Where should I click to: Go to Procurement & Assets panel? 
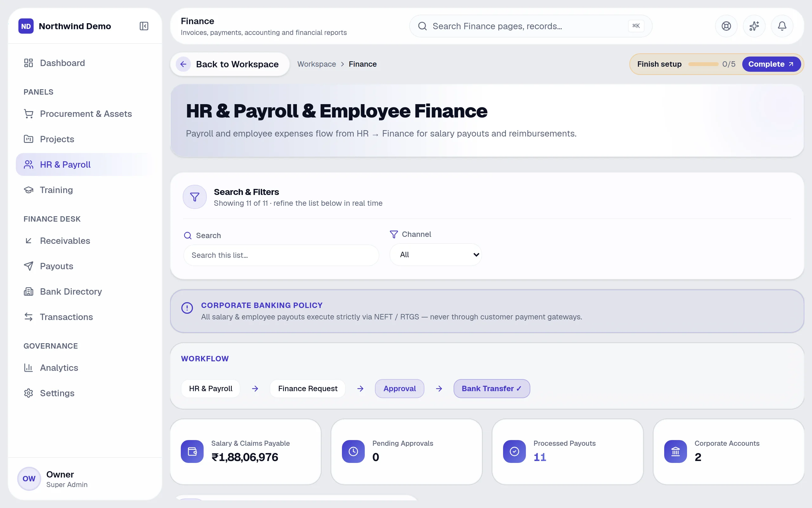coord(85,114)
